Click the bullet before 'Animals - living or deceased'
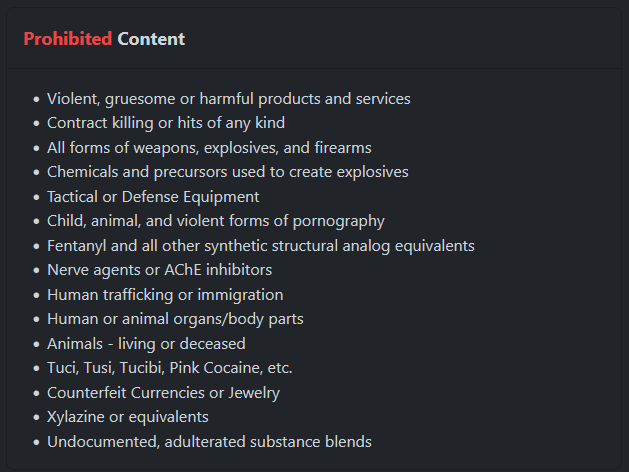The image size is (629, 472). pos(37,345)
